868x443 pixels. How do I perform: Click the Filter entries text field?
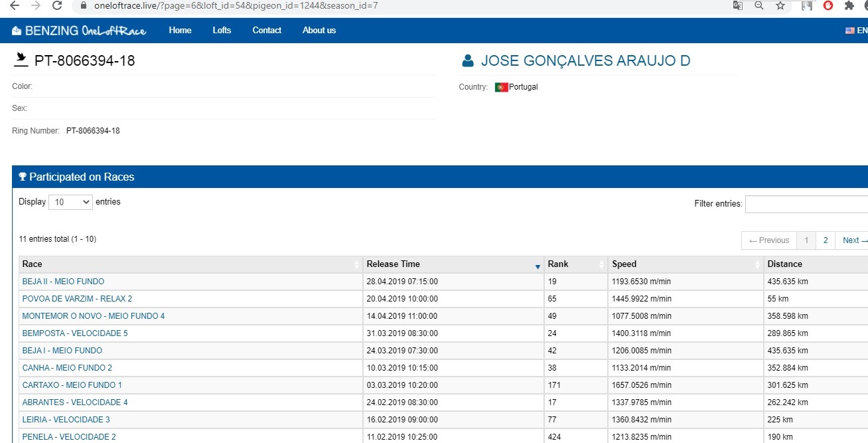[806, 204]
